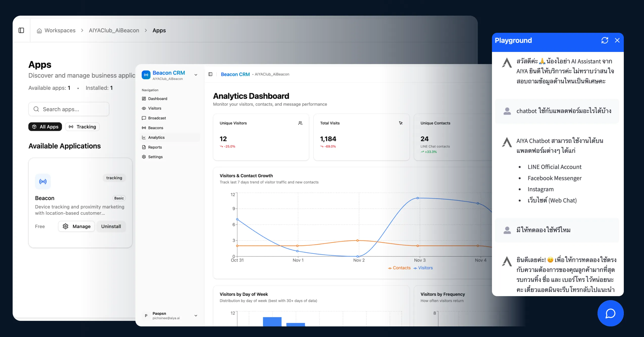This screenshot has height=337, width=644.
Task: Collapse the Beacon CRM viewer sidebar
Action: 210,74
